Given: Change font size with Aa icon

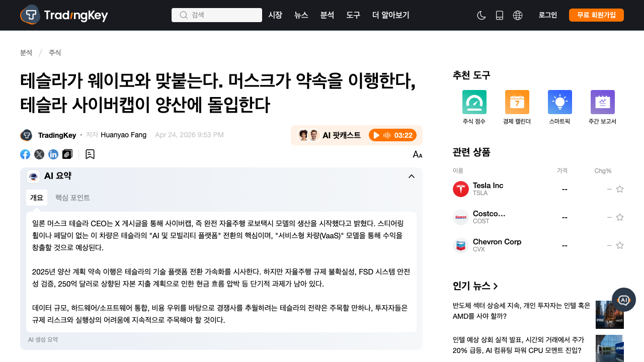Looking at the screenshot, I should pos(418,154).
